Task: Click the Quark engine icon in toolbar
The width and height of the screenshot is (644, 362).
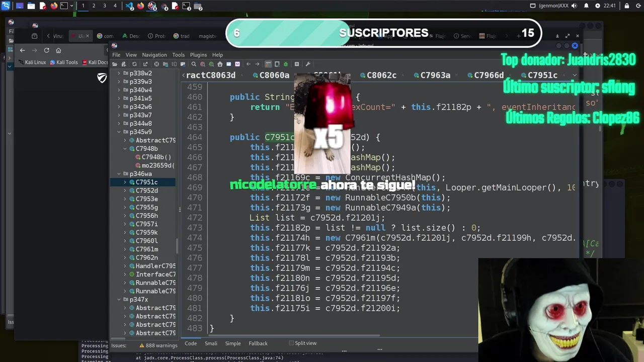Action: (x=277, y=64)
